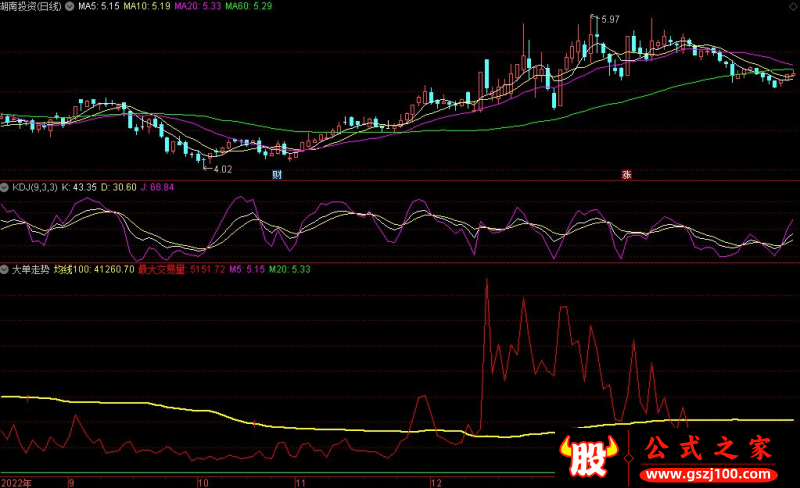The image size is (800, 488).
Task: Click the M20: 5.33 value
Action: pos(290,269)
